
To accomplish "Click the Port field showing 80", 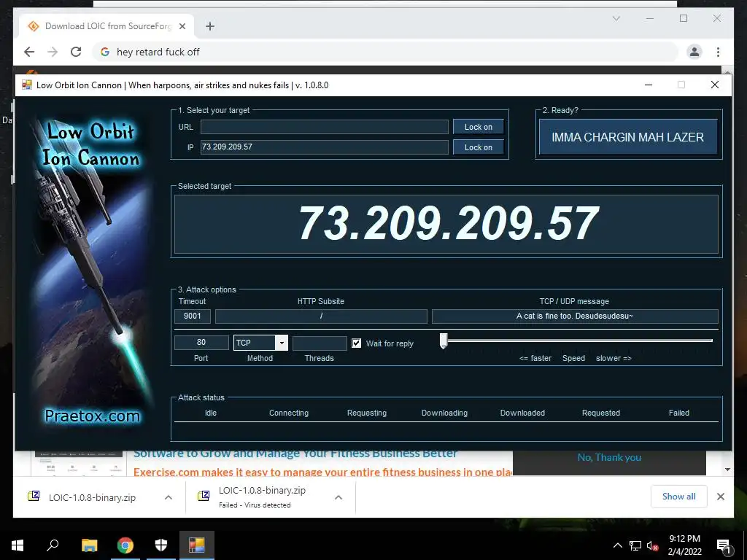I will 201,343.
